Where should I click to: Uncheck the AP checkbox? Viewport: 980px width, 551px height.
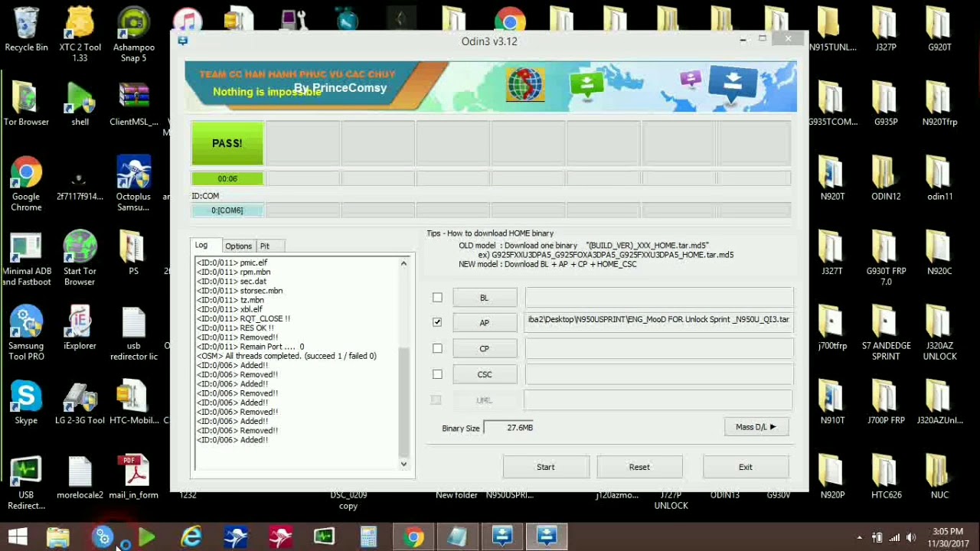click(437, 322)
